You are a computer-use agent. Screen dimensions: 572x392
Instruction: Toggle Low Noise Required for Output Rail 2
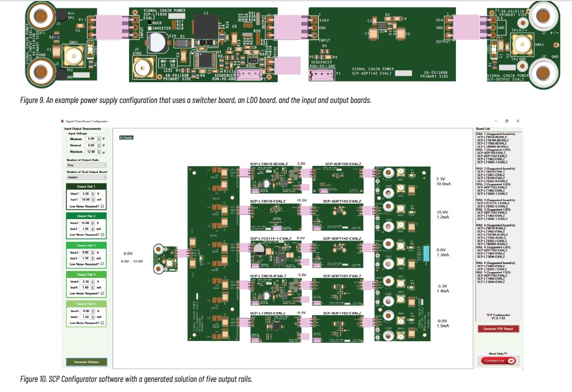pos(102,235)
